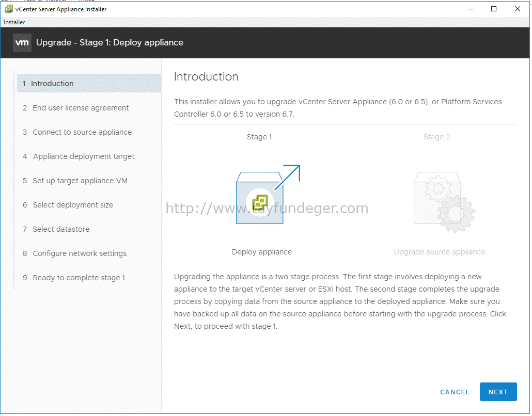Click the paragraph starting 'This installer allows you'
Screen dimensions: 532x416
[338, 108]
